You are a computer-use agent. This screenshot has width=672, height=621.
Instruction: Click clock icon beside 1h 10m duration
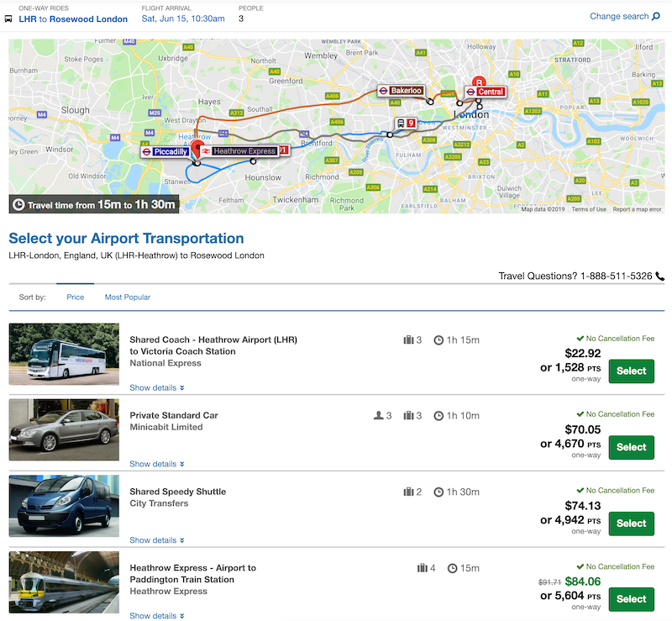click(x=438, y=416)
